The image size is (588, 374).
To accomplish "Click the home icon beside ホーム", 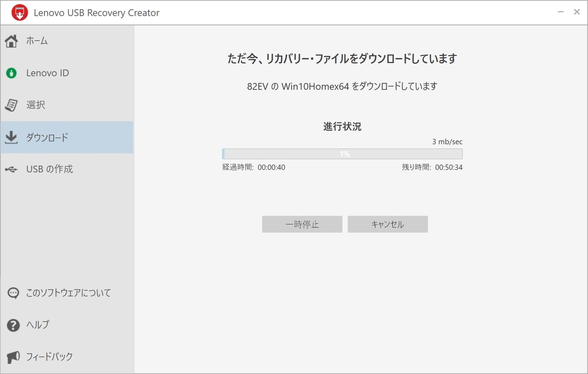I will [x=12, y=41].
